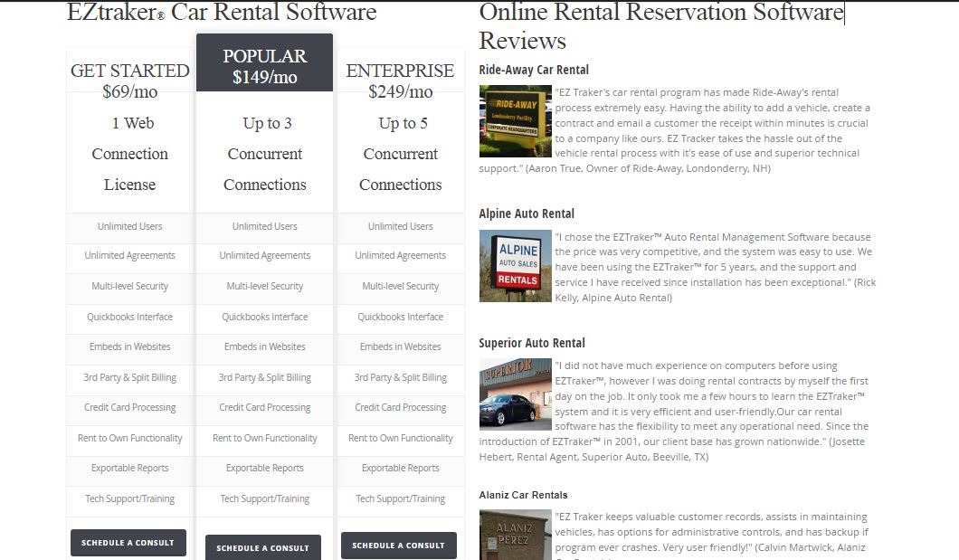Click Multi-level Security in Popular column
Viewport: 959px width, 560px height.
pyautogui.click(x=265, y=286)
